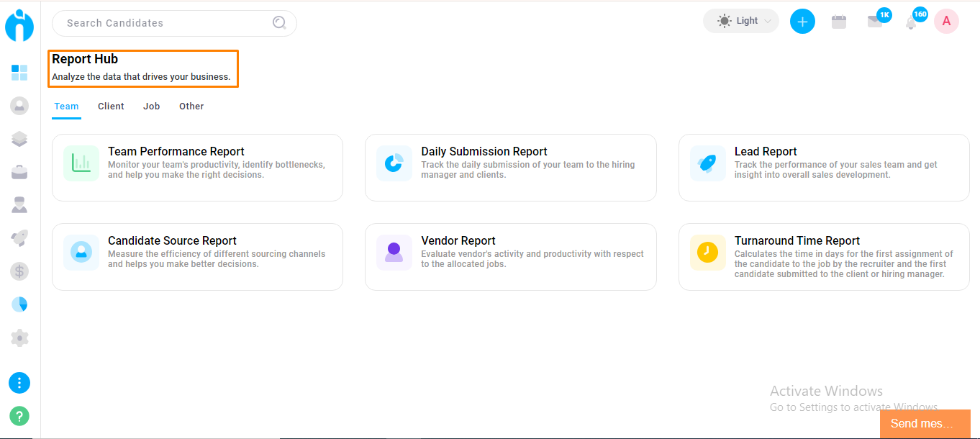Open the briefcase jobs icon in sidebar
Image resolution: width=980 pixels, height=439 pixels.
(19, 172)
